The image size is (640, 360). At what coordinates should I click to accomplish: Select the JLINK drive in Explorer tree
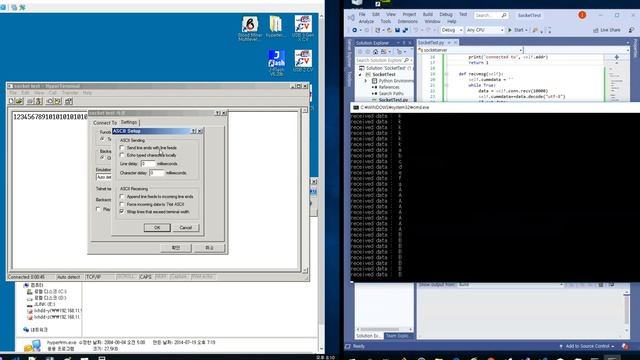click(x=41, y=304)
